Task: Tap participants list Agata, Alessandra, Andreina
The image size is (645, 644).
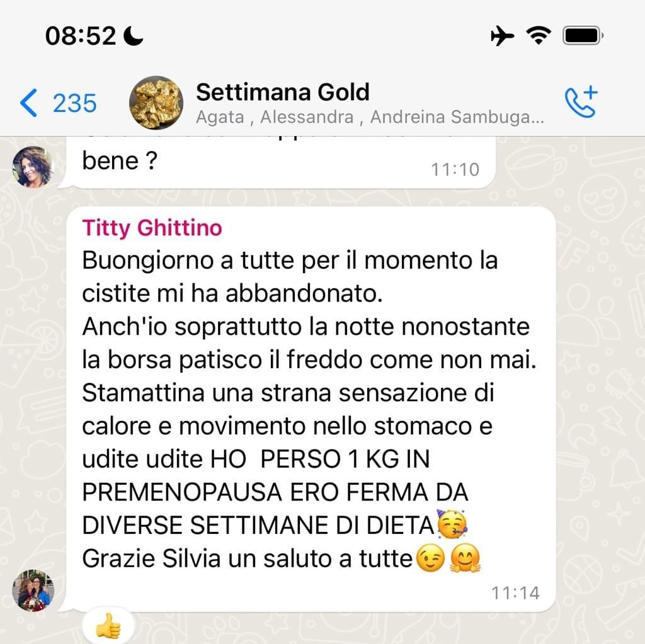Action: coord(370,117)
